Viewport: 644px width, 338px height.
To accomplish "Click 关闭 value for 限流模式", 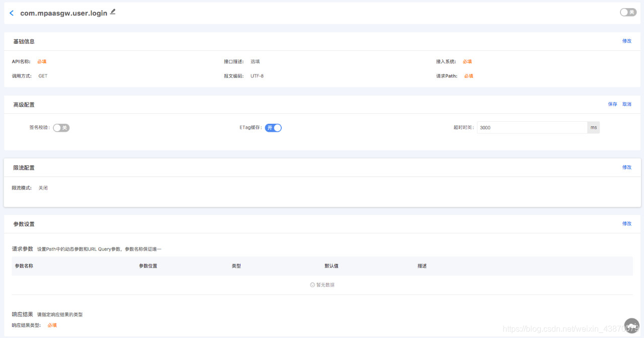I will (43, 188).
